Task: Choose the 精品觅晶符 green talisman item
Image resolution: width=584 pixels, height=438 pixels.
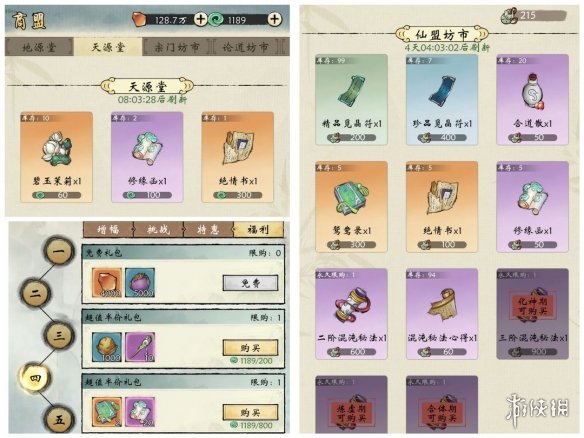Action: point(351,100)
